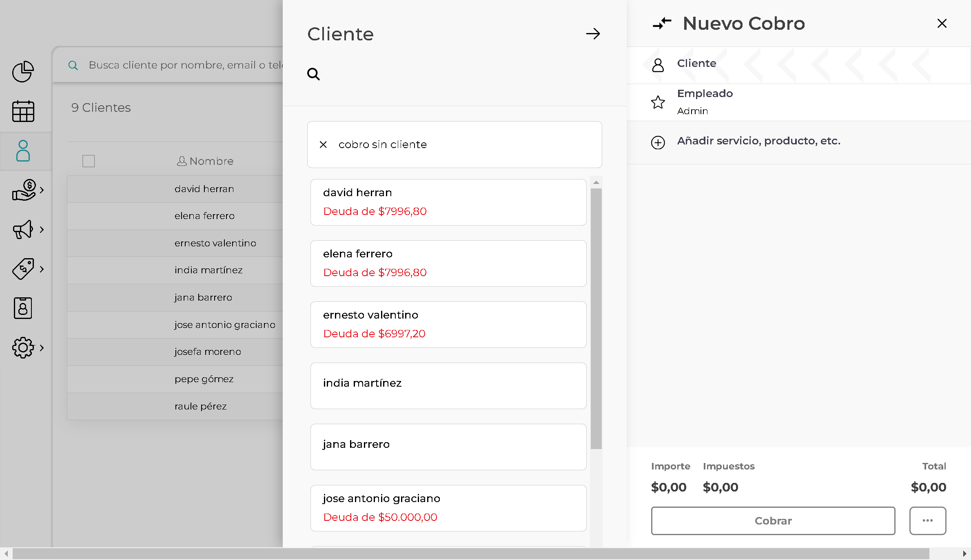Viewport: 971px width, 560px height.
Task: Click the magnifier icon in client list search
Action: 73,65
